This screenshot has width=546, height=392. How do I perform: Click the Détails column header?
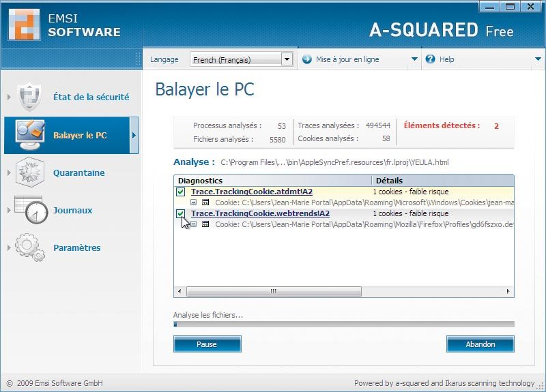coord(443,181)
